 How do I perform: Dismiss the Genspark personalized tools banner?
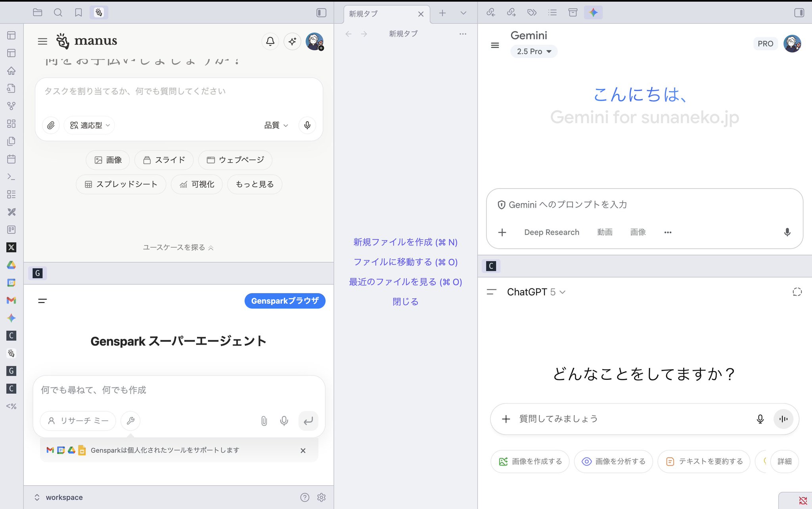303,450
